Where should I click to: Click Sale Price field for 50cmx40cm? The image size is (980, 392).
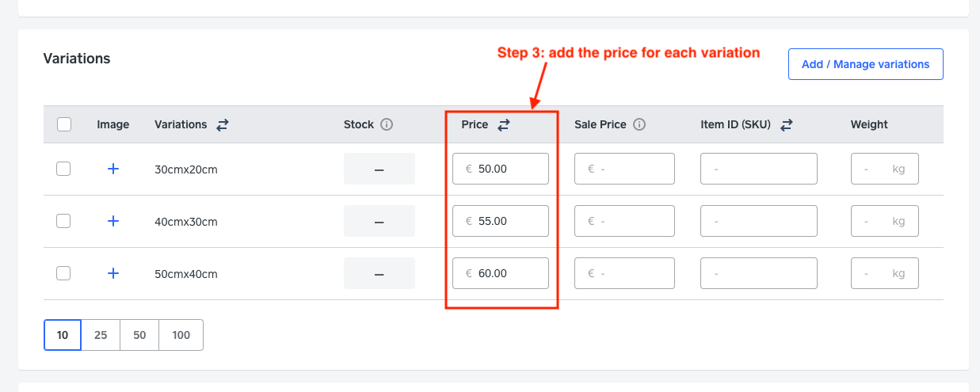pyautogui.click(x=624, y=273)
